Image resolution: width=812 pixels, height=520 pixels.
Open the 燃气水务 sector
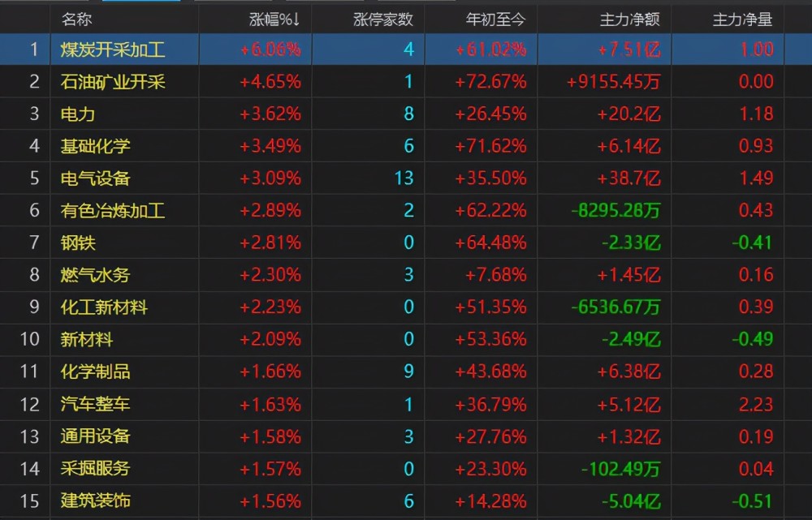pyautogui.click(x=95, y=275)
